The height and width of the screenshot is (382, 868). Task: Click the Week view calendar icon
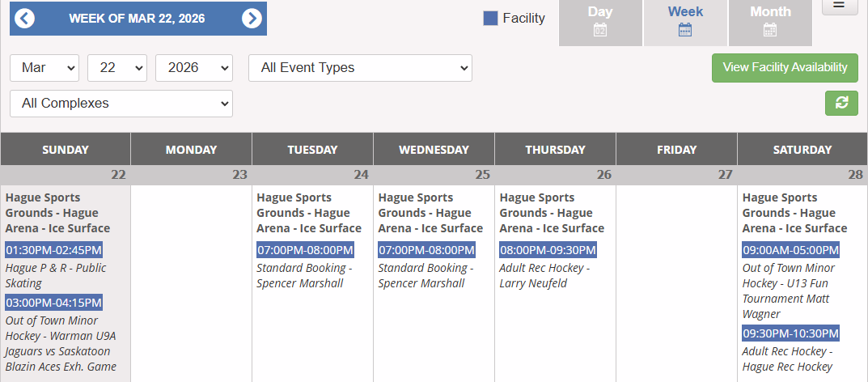pos(685,31)
